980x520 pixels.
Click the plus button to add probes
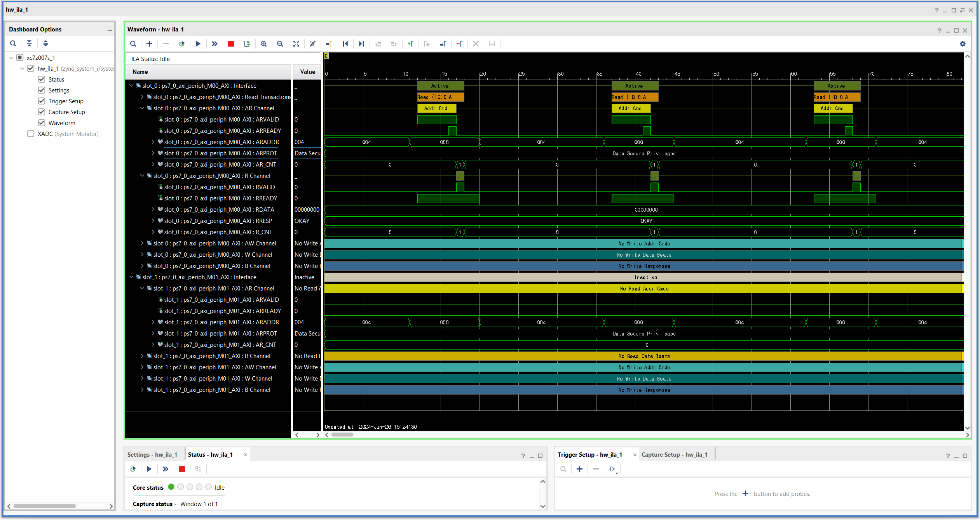tap(579, 469)
